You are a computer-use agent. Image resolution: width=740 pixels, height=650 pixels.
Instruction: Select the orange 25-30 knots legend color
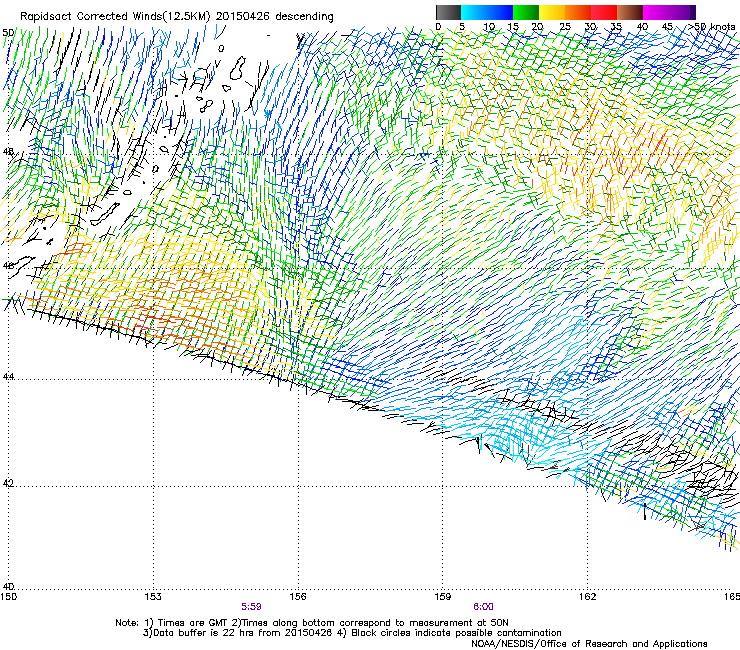(x=578, y=12)
